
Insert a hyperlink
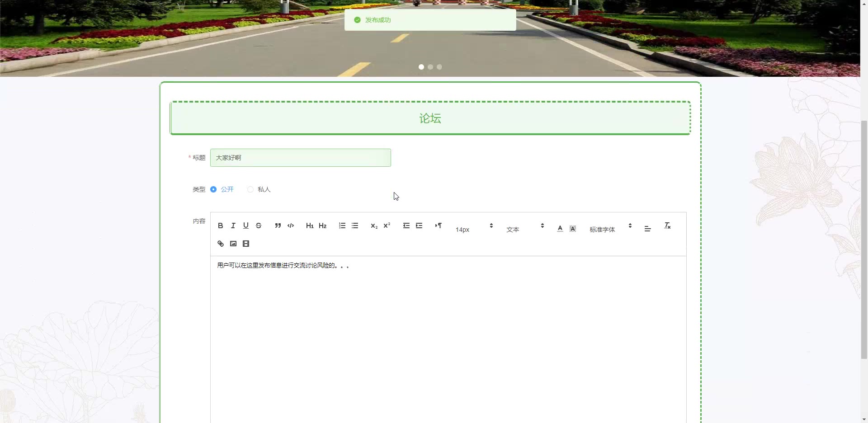(221, 244)
